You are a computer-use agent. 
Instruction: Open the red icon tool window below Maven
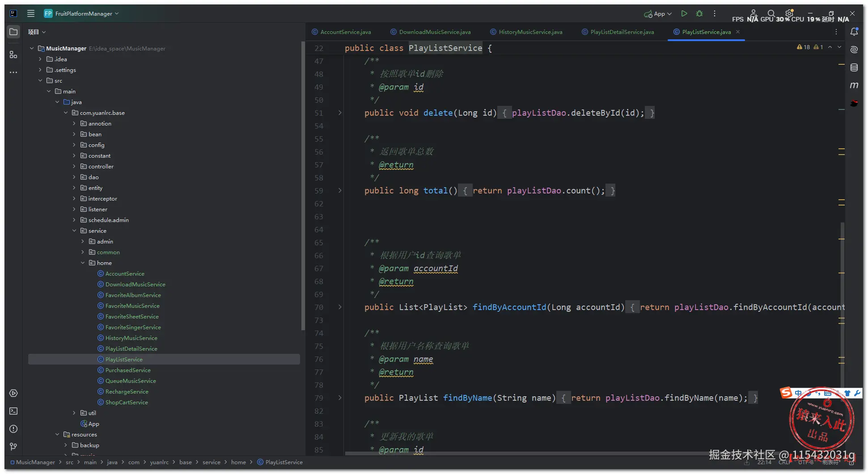click(x=854, y=103)
